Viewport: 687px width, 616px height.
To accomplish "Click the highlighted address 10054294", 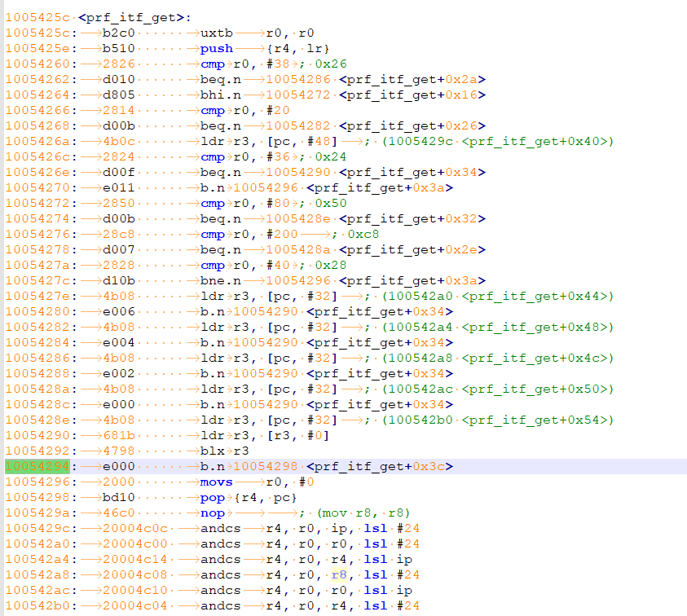I will coord(37,466).
